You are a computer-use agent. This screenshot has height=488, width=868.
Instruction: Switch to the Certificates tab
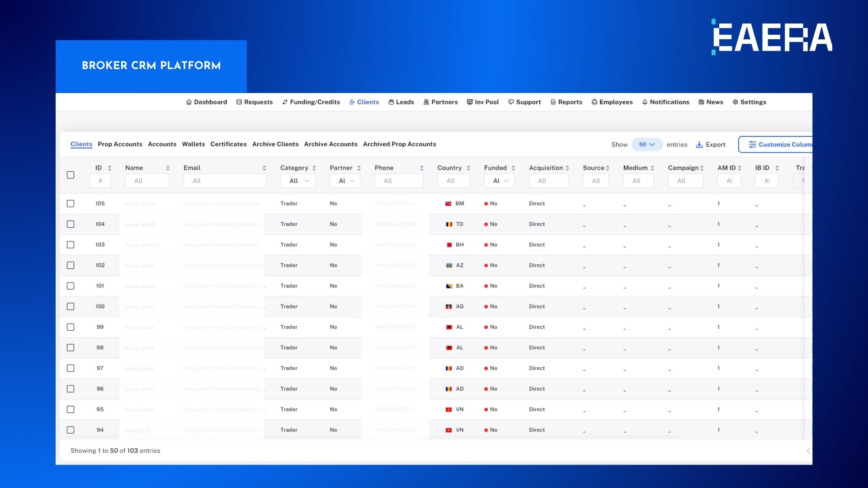[x=228, y=144]
